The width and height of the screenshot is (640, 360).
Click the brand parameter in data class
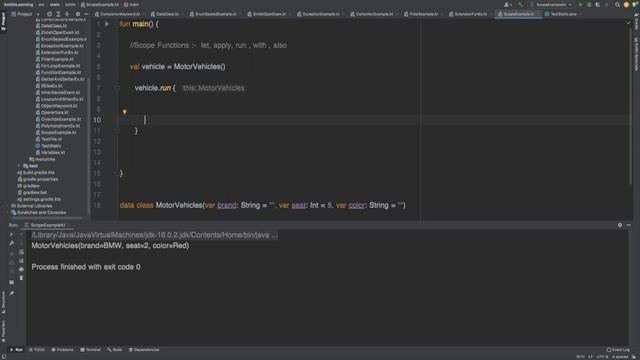(227, 205)
